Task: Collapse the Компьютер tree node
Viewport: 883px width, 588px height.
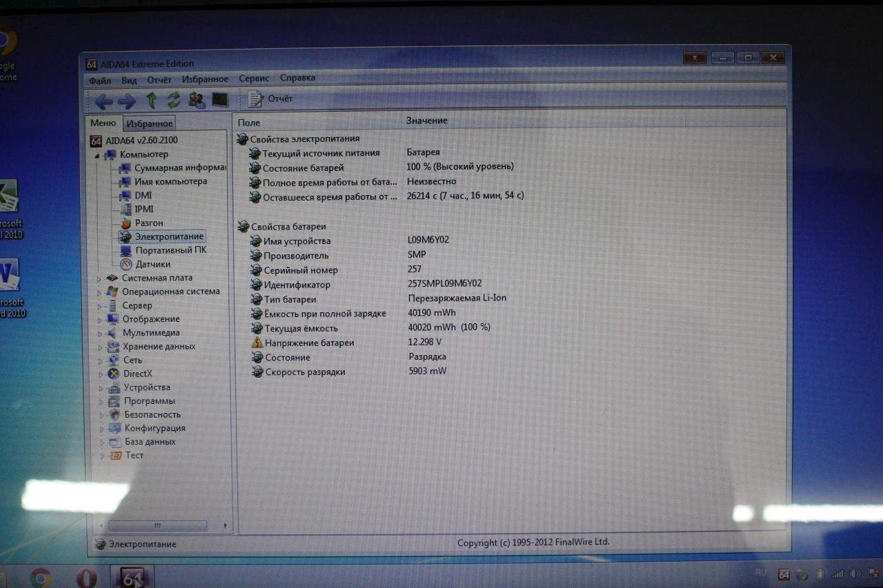Action: [97, 155]
